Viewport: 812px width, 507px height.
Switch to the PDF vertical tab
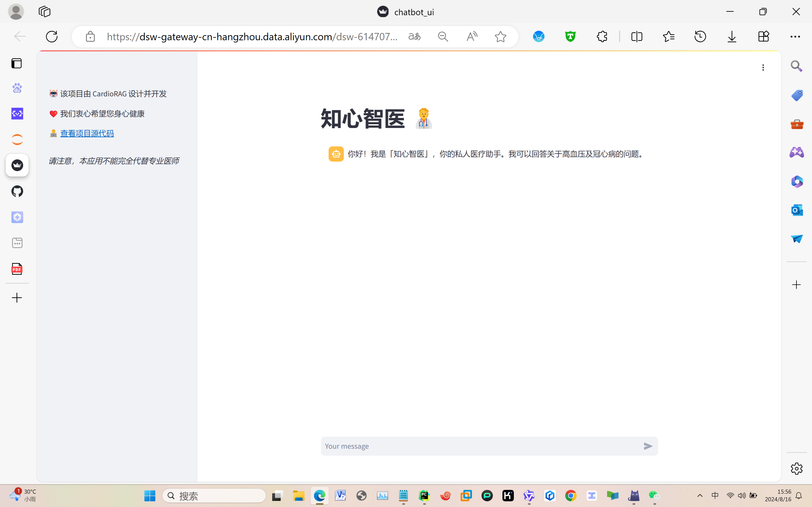click(x=17, y=269)
